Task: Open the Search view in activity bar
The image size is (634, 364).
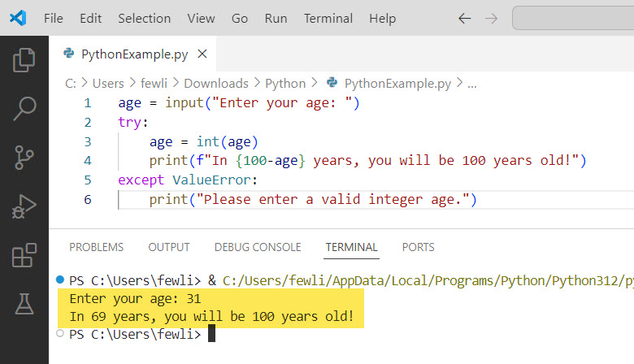Action: (x=24, y=108)
